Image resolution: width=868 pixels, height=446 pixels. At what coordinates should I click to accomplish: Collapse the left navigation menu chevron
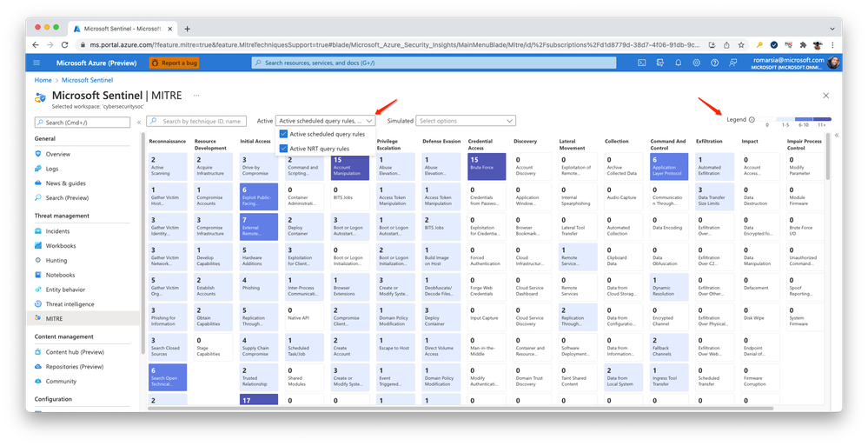[x=139, y=122]
